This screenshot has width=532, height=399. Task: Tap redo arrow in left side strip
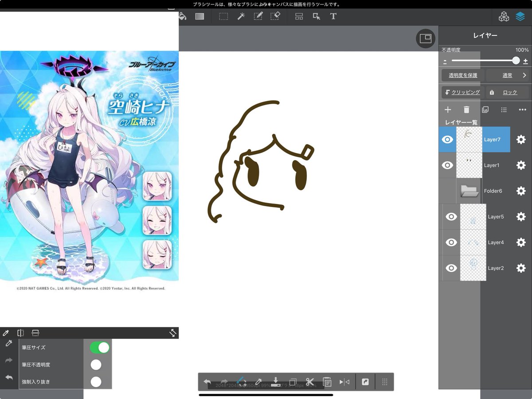click(x=9, y=360)
